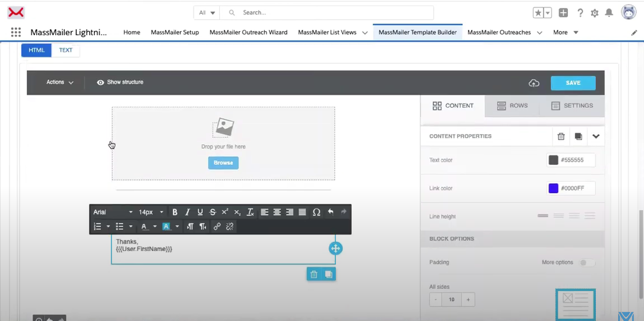644x321 pixels.
Task: Insert a numbered list
Action: click(97, 226)
